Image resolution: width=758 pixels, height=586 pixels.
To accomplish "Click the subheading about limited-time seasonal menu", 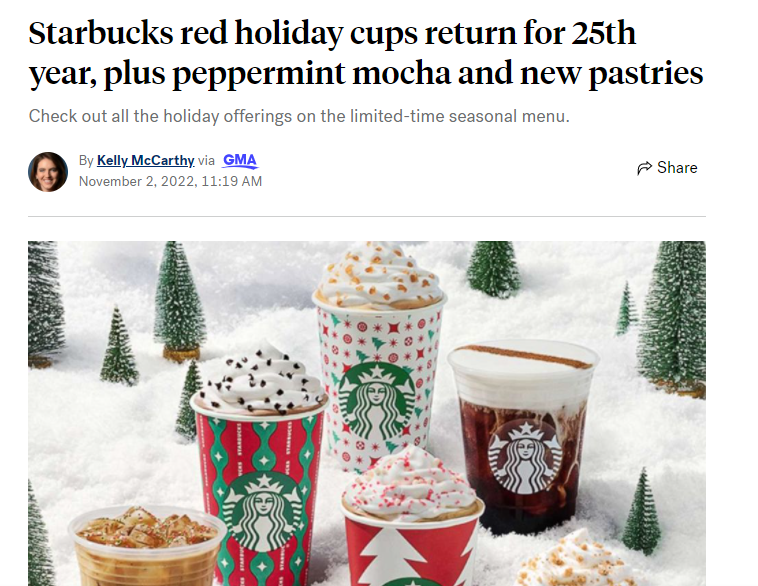I will pos(299,116).
